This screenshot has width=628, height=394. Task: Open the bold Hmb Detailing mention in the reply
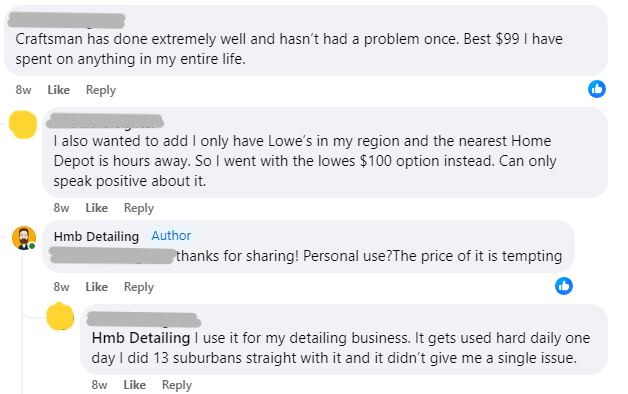pos(141,338)
